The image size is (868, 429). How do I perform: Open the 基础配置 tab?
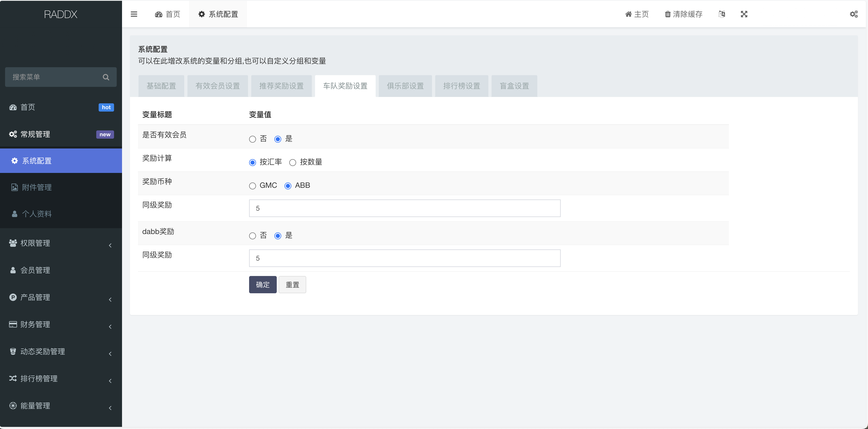click(161, 86)
